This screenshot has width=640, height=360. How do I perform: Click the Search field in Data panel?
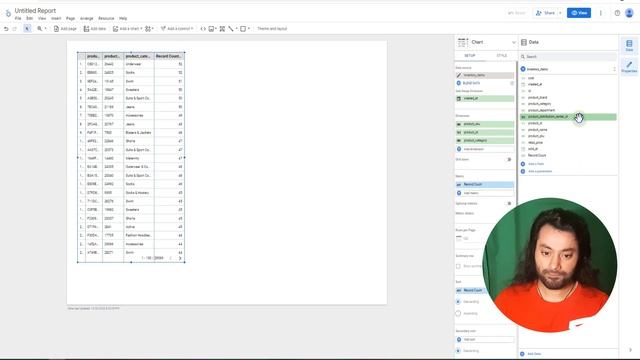568,57
